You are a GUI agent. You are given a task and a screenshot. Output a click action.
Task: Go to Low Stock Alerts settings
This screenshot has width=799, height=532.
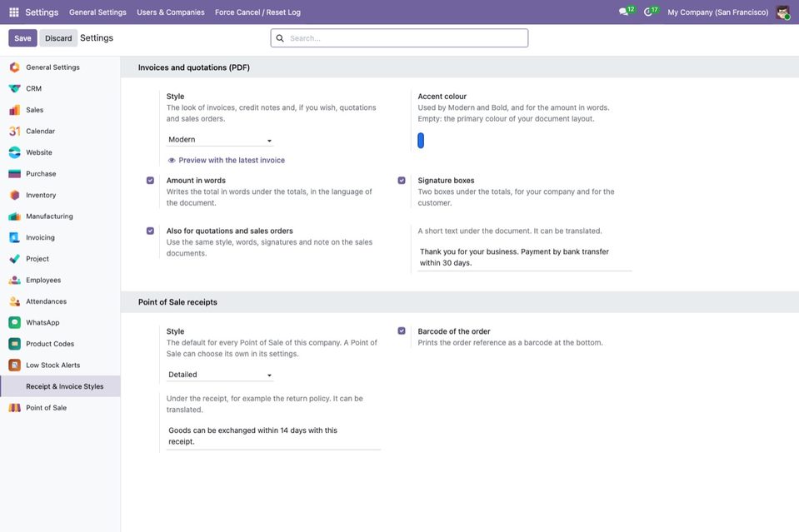click(x=60, y=365)
